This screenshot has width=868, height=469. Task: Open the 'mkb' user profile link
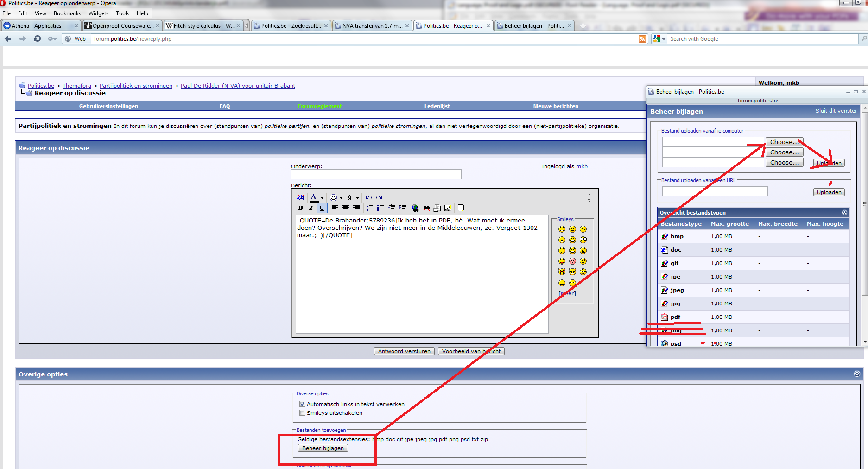pos(582,166)
